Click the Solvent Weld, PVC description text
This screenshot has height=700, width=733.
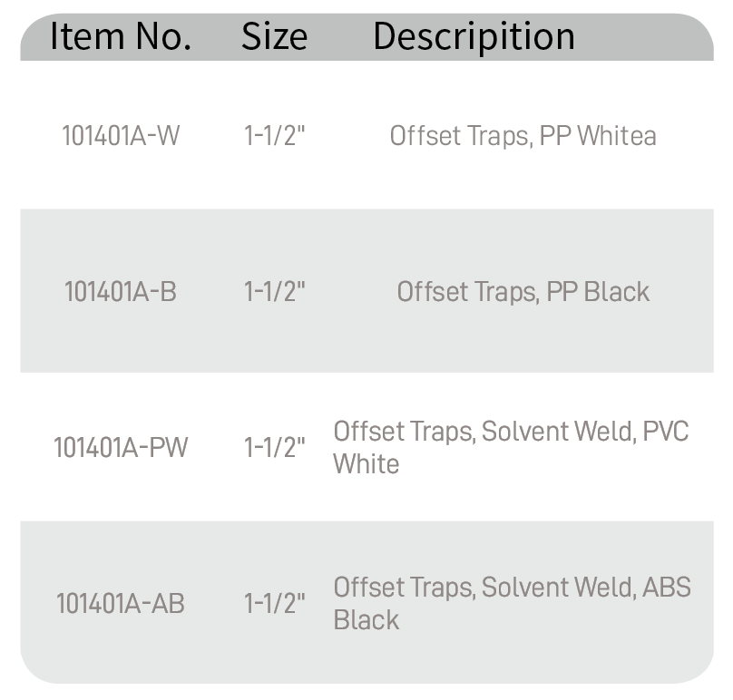tap(585, 431)
